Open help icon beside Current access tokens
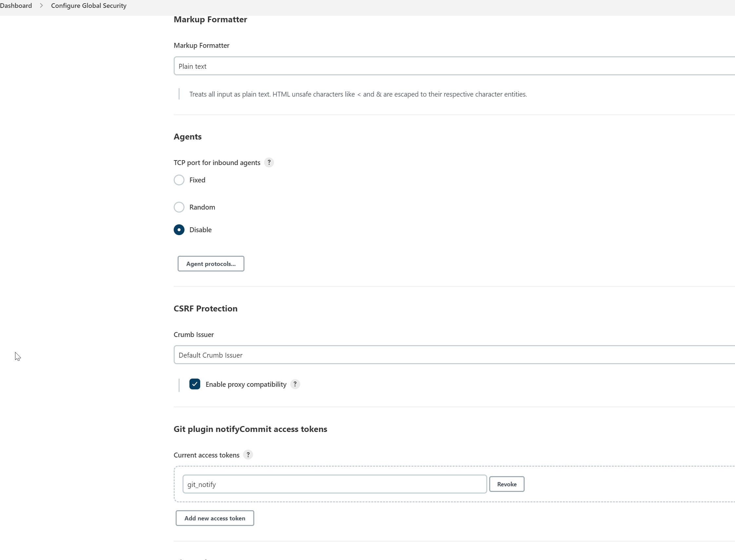This screenshot has width=735, height=560. click(x=248, y=455)
